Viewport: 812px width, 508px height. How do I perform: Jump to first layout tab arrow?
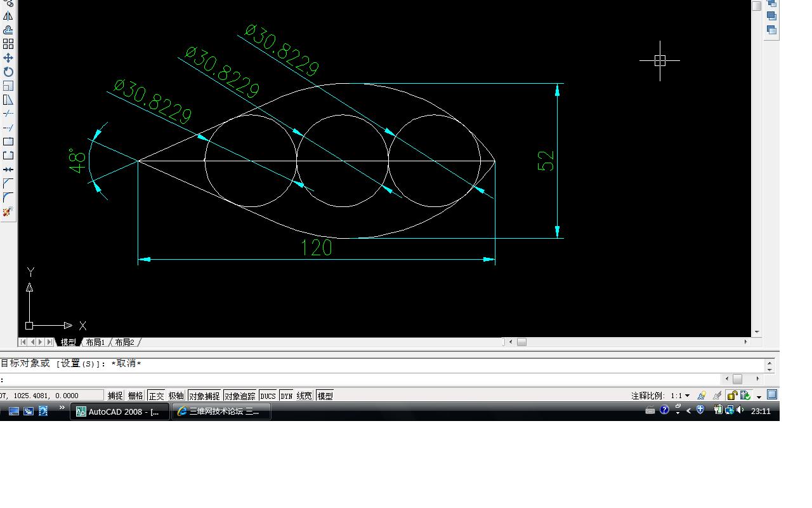(23, 342)
